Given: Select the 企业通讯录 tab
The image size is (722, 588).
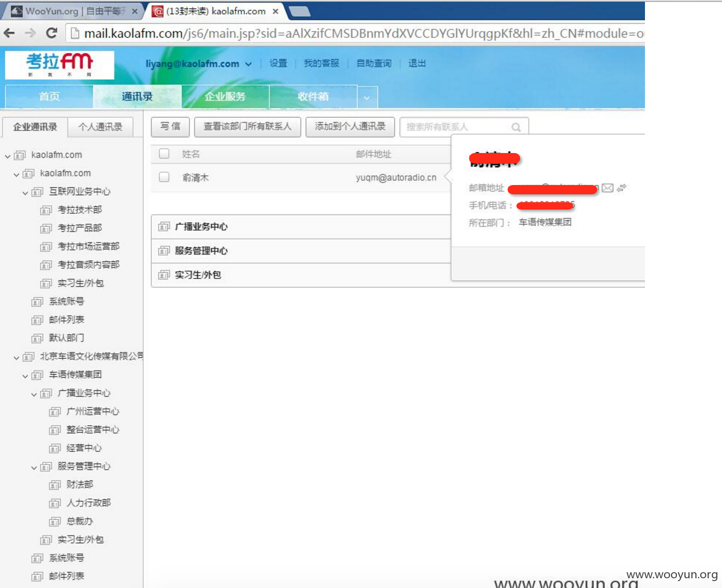Looking at the screenshot, I should 35,127.
